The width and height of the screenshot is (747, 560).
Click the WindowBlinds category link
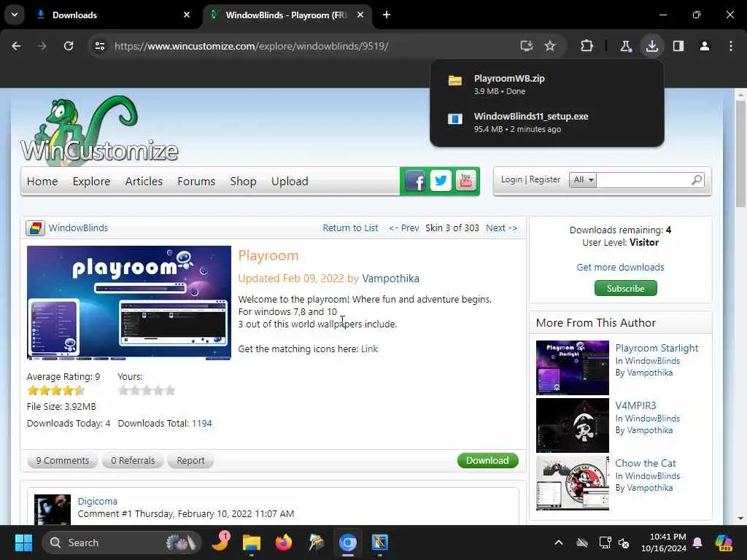point(78,228)
